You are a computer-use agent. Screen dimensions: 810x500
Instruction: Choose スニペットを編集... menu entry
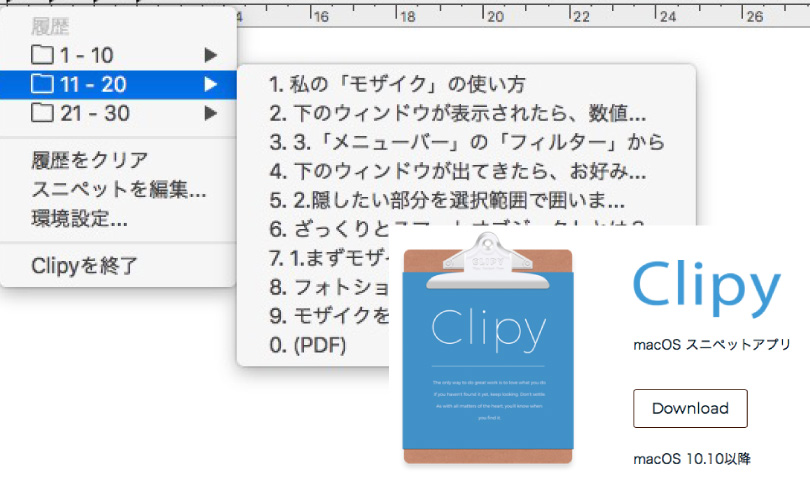(118, 190)
